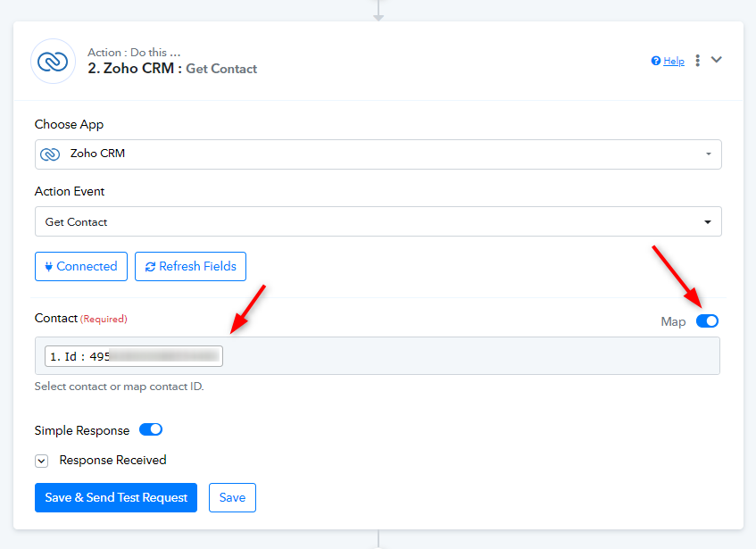Viewport: 756px width, 549px height.
Task: Click the plug icon on Connected button
Action: point(49,267)
